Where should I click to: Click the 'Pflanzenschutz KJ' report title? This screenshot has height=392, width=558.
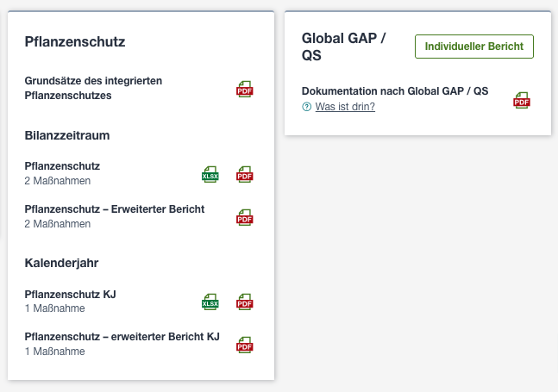point(71,295)
